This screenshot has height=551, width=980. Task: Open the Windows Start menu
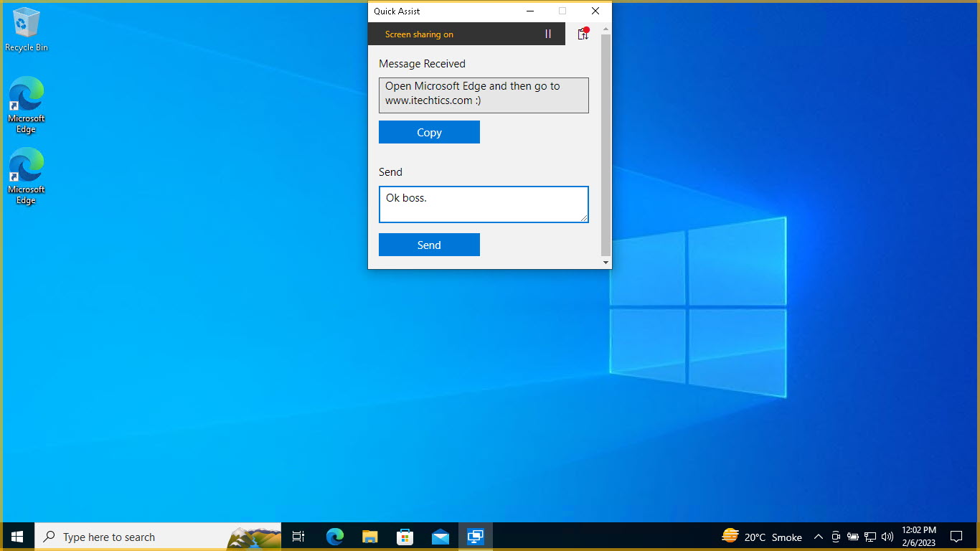(17, 537)
